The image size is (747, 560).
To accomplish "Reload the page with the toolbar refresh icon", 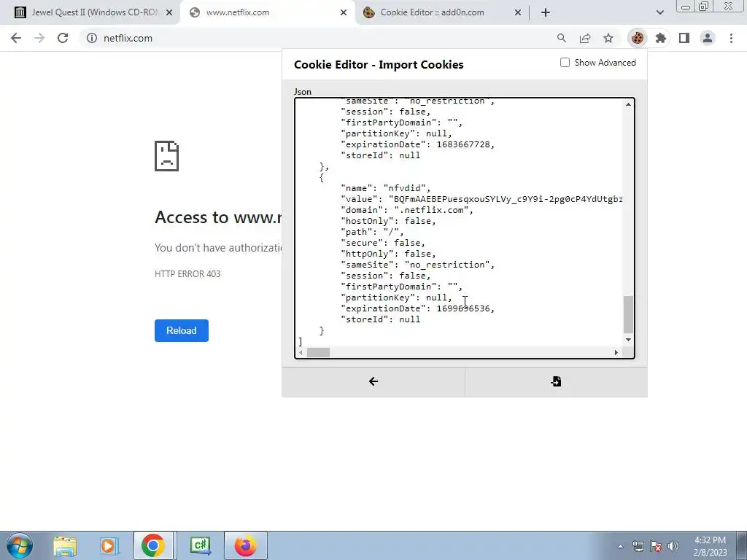I will click(63, 38).
